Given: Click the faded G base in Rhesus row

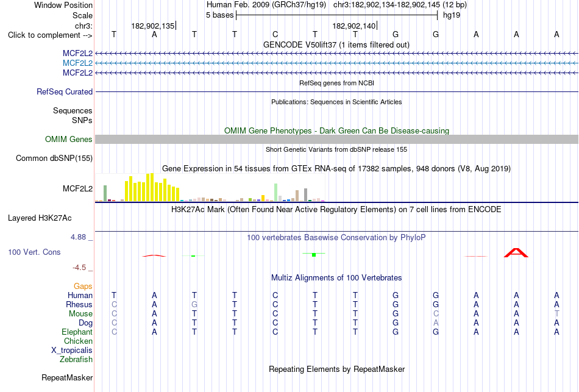Looking at the screenshot, I should click(194, 304).
